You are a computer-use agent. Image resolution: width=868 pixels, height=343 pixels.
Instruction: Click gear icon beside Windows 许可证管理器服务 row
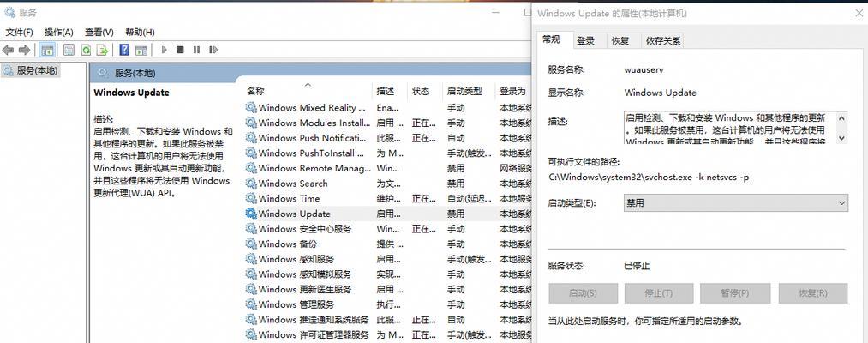coord(251,334)
